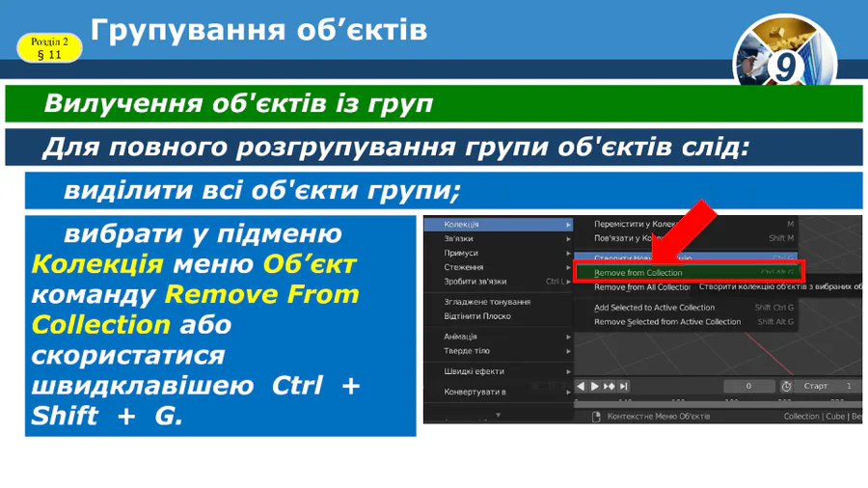Viewport: 868px width, 488px height.
Task: Click Згладжене тонування menu item
Action: click(487, 302)
